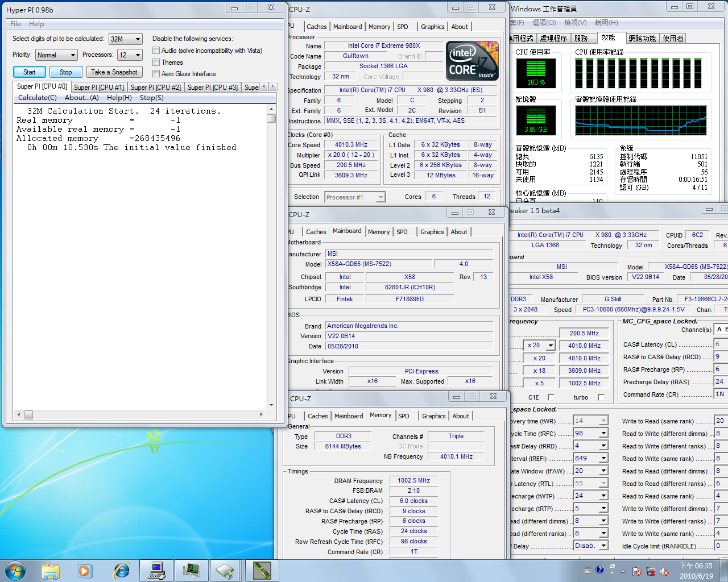Open Task Manager 說明(H) menu
Screen dimensions: 728x582
pyautogui.click(x=606, y=22)
